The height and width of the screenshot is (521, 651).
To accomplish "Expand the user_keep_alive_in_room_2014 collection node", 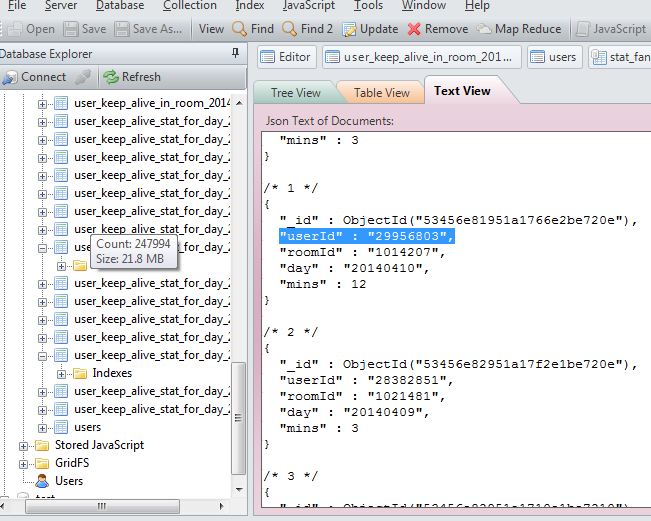I will (42, 104).
